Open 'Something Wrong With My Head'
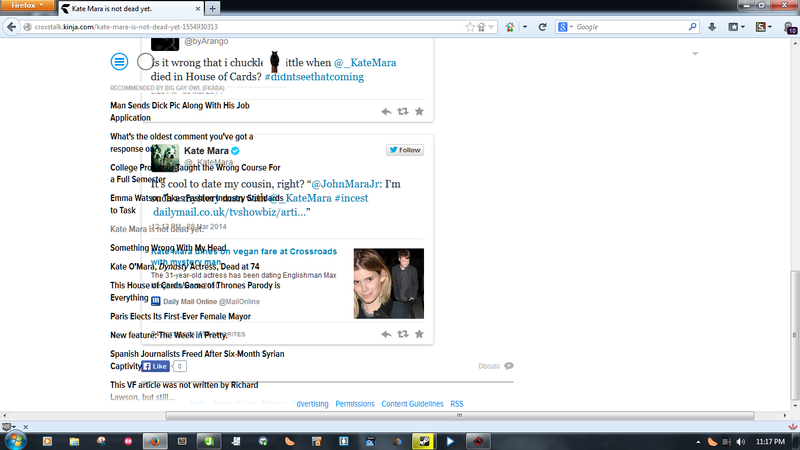The height and width of the screenshot is (450, 800). pyautogui.click(x=168, y=248)
